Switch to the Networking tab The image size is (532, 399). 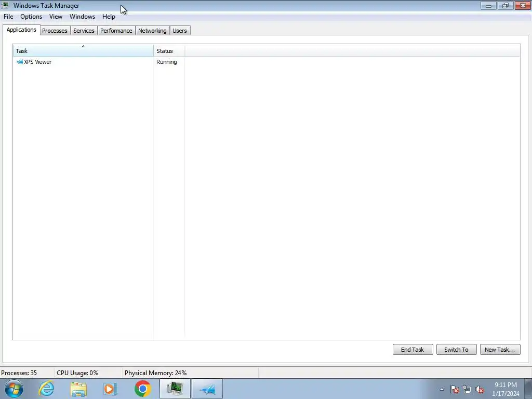tap(152, 31)
